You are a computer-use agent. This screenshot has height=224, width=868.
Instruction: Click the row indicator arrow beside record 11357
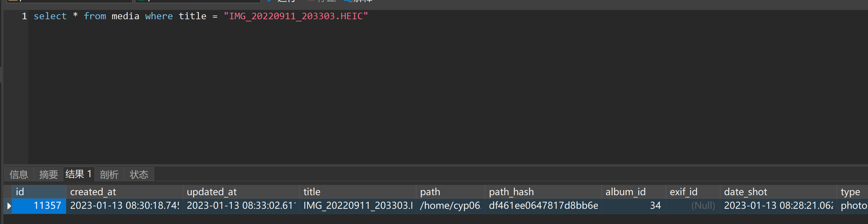[x=9, y=205]
